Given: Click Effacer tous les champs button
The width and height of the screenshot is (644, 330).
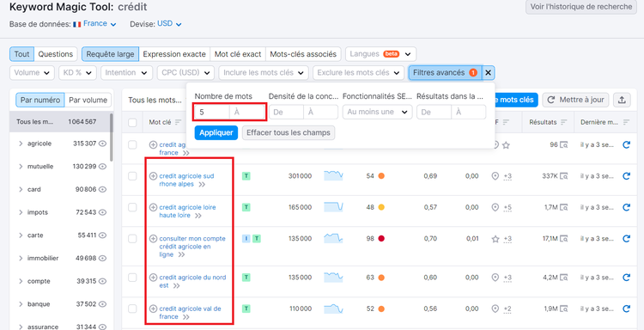Looking at the screenshot, I should tap(289, 132).
